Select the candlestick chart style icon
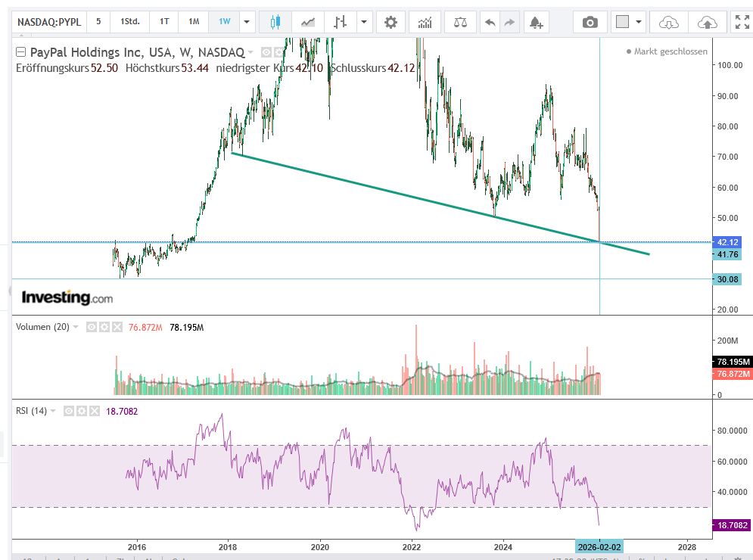 275,22
